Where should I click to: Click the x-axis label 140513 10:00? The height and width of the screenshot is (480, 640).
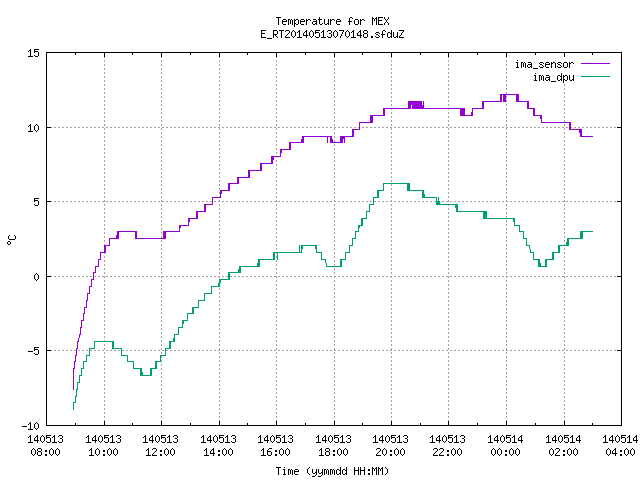click(103, 445)
